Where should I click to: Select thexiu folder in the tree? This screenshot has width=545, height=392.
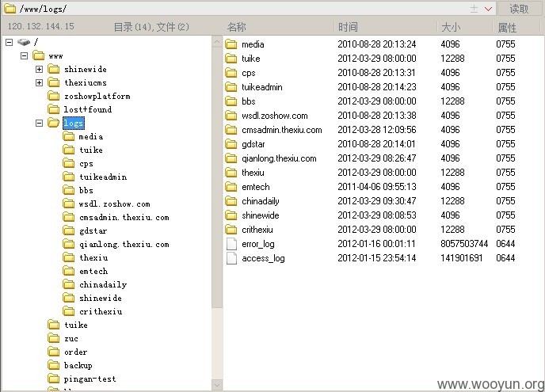pos(93,258)
